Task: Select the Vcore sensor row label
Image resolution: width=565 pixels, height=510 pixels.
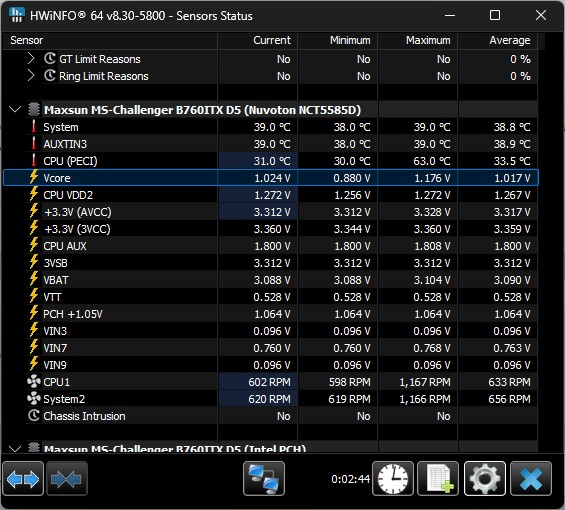Action: (57, 178)
